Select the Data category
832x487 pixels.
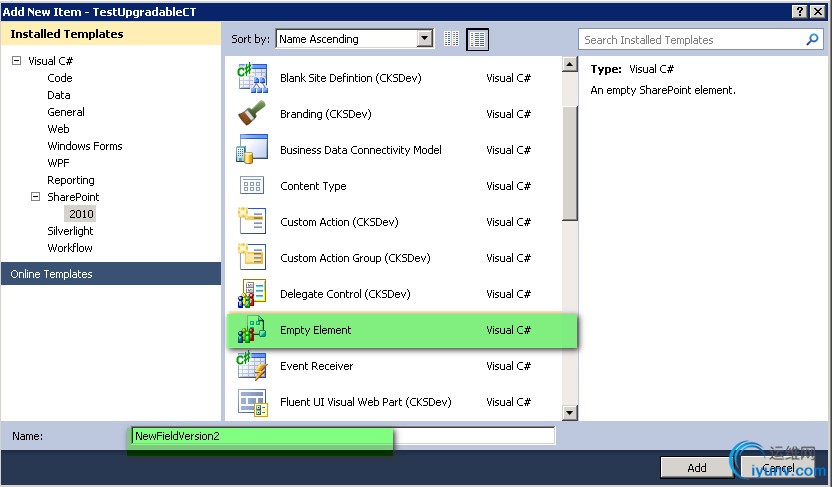click(58, 95)
